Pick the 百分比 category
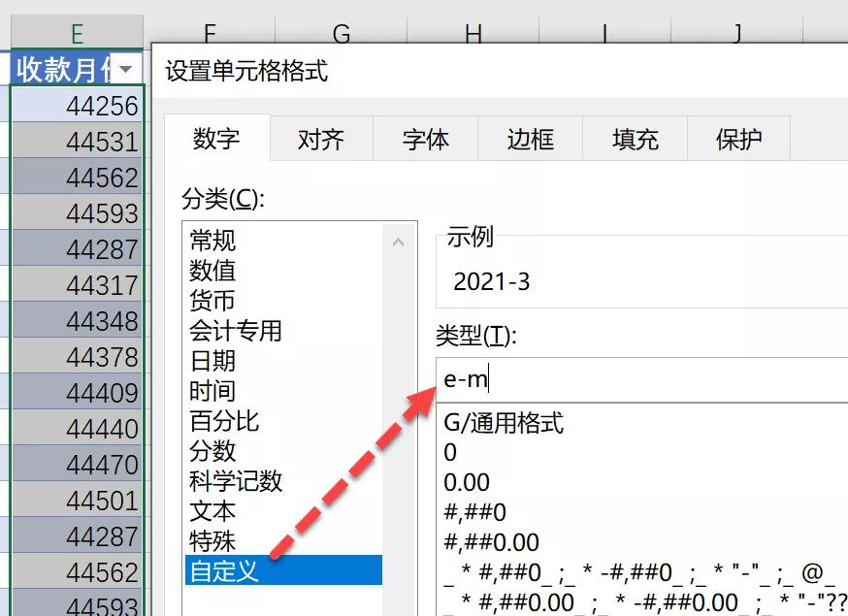 coord(224,421)
